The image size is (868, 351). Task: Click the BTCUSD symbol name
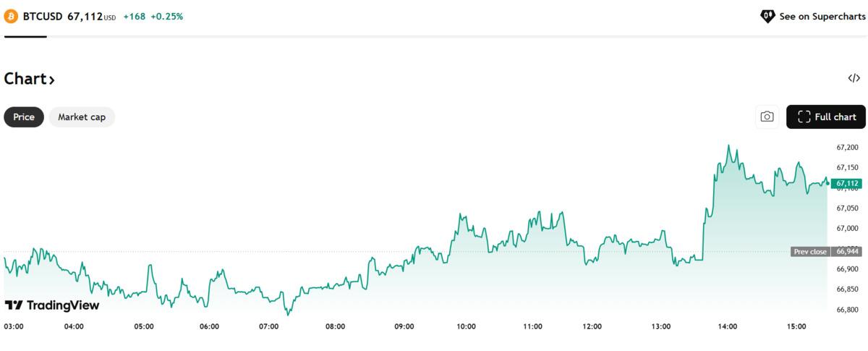pyautogui.click(x=43, y=16)
